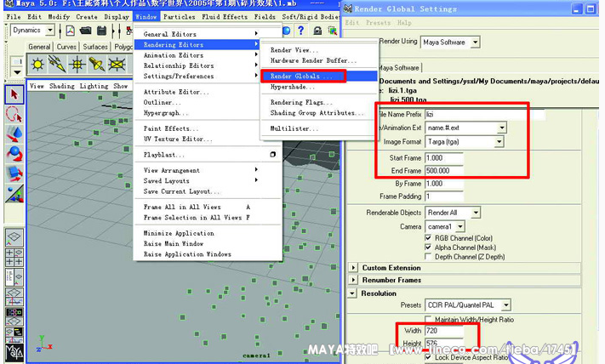Click the By Frame value field
Image resolution: width=605 pixels, height=364 pixels.
click(443, 184)
